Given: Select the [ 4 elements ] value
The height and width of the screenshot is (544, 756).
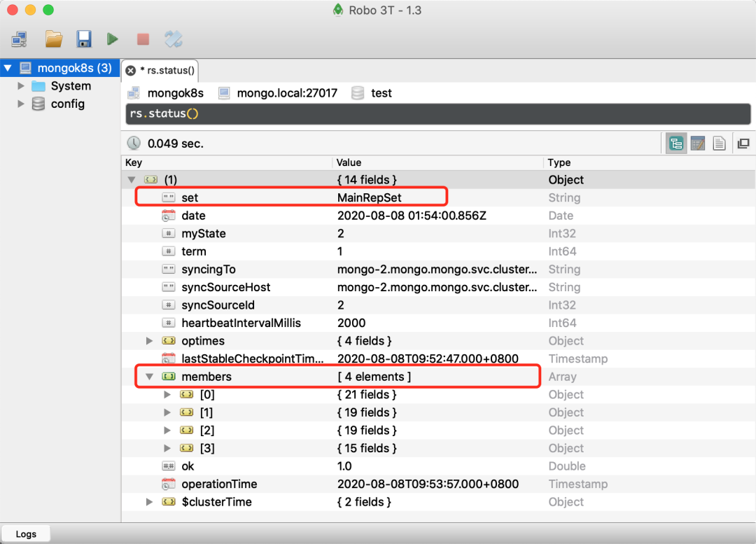Looking at the screenshot, I should point(374,377).
